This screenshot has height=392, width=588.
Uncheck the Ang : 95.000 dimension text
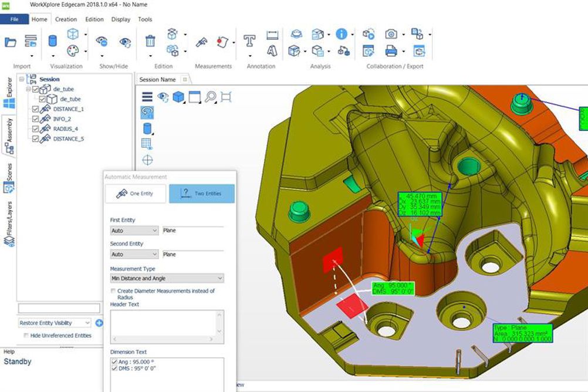(115, 362)
